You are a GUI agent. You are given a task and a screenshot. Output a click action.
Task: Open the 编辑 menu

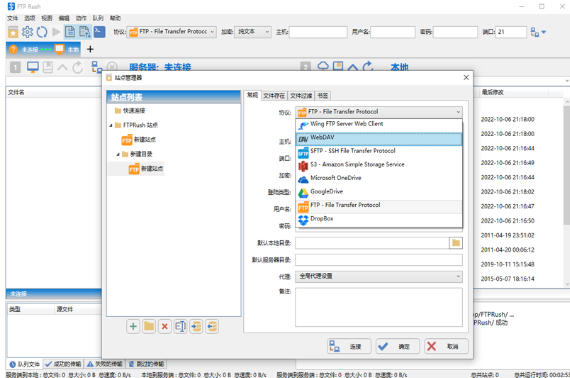pyautogui.click(x=64, y=18)
